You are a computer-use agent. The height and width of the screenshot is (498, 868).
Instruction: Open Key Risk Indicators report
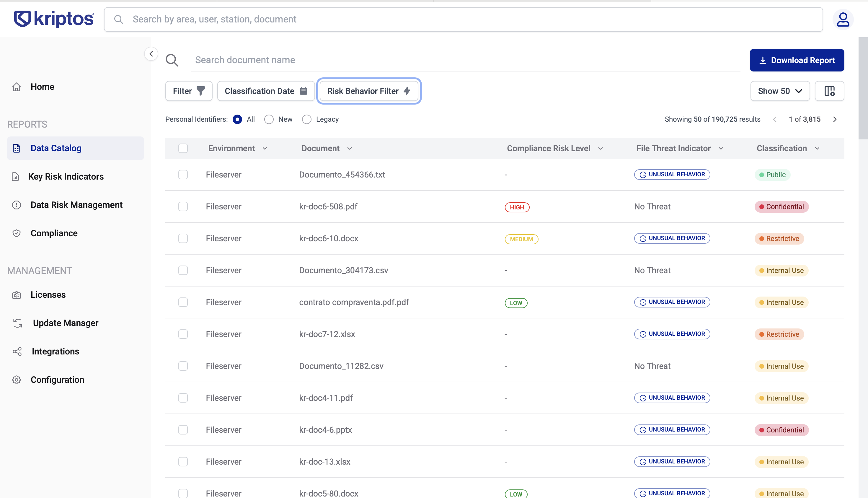click(66, 177)
